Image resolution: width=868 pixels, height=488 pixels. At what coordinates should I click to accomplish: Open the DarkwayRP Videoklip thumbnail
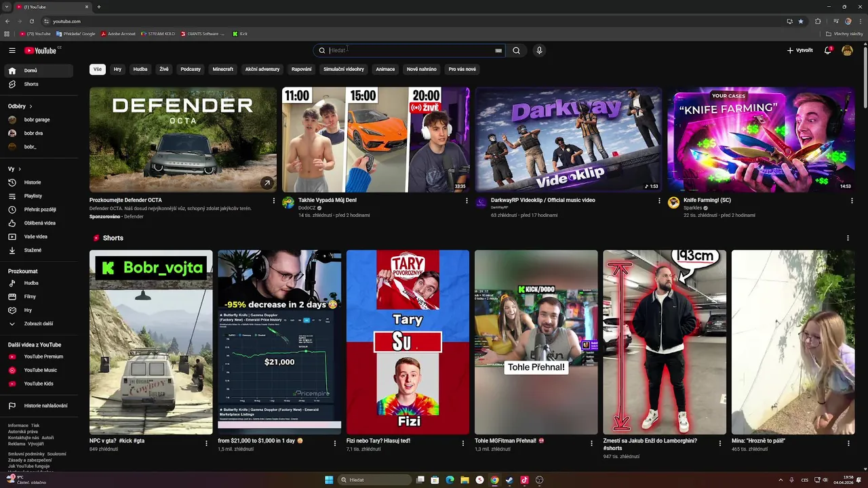(568, 140)
